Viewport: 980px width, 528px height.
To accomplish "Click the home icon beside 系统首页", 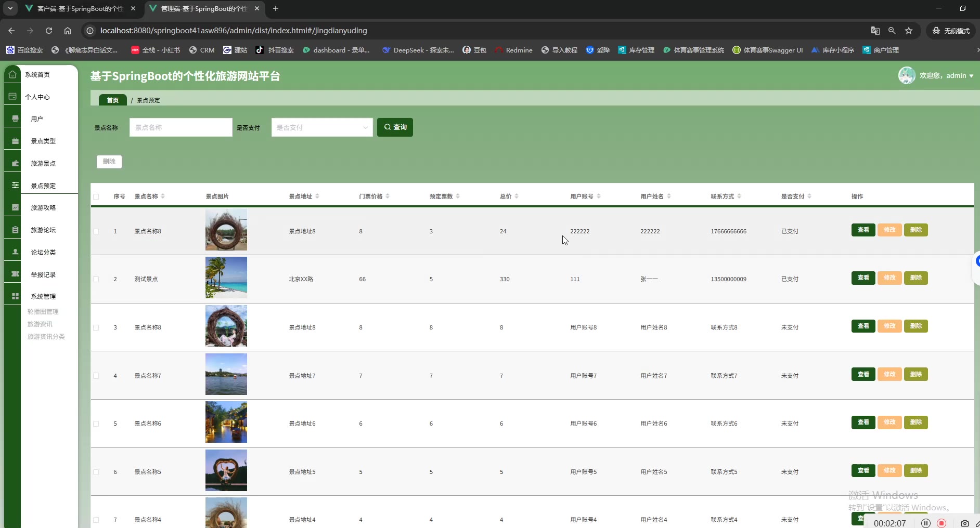I will point(12,74).
